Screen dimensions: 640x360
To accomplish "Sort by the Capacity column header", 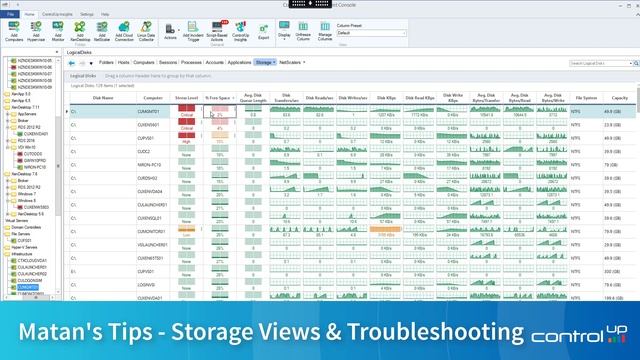I will pyautogui.click(x=619, y=98).
